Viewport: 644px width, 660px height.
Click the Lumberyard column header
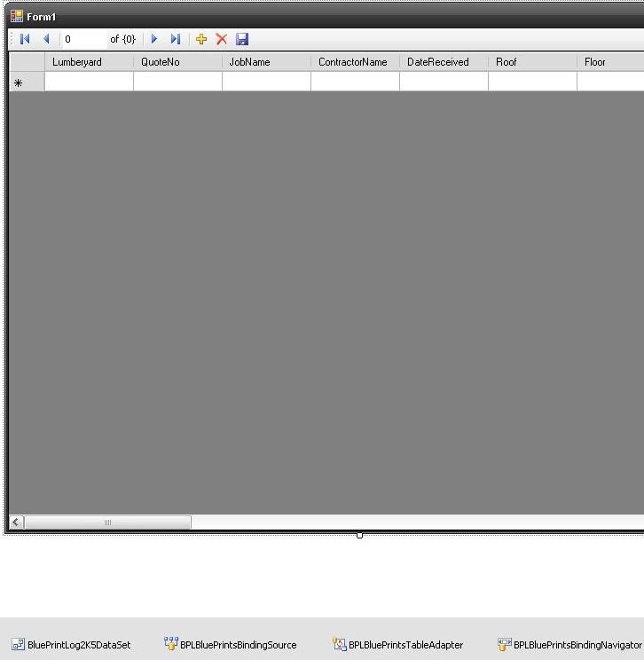click(89, 62)
